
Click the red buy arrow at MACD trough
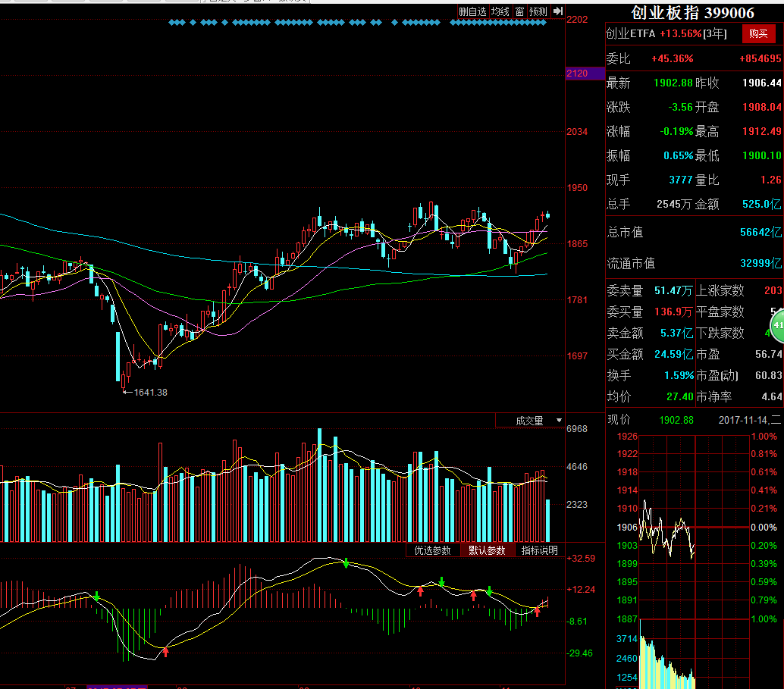165,652
